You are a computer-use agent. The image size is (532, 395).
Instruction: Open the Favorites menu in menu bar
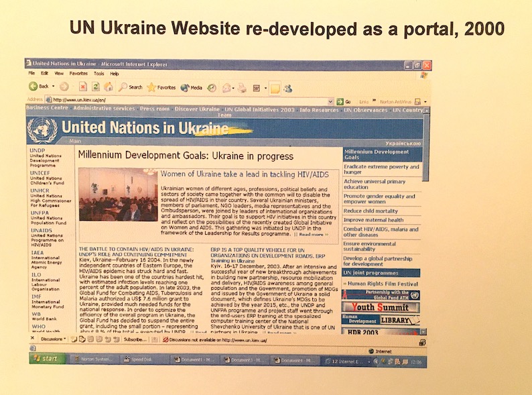[x=78, y=72]
